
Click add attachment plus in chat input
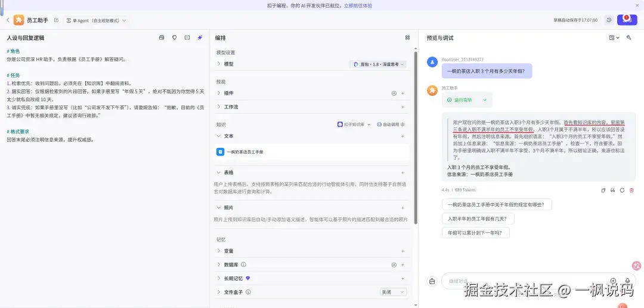pyautogui.click(x=613, y=281)
